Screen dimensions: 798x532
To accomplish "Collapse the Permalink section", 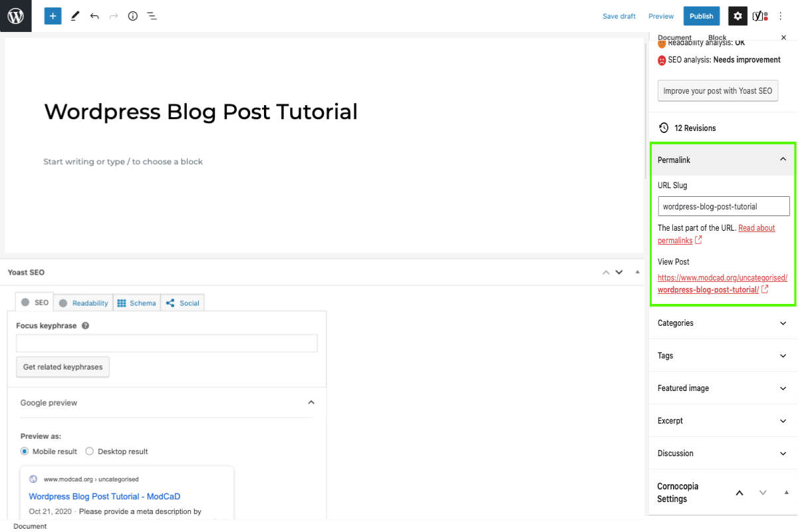I will 722,160.
